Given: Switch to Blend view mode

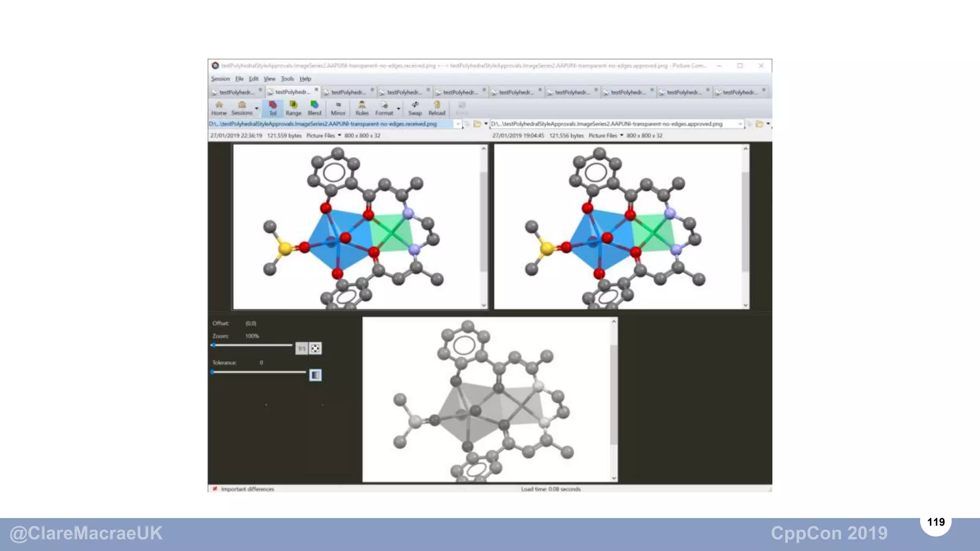Looking at the screenshot, I should click(x=314, y=108).
